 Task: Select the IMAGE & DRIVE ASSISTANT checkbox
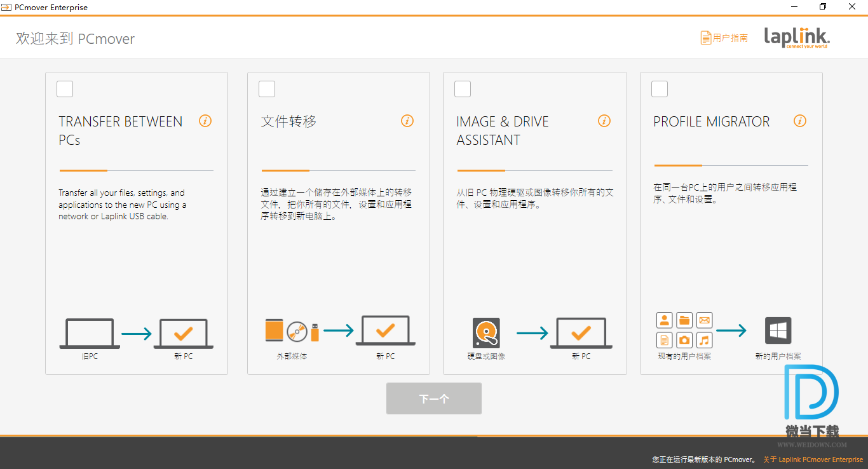pyautogui.click(x=463, y=89)
